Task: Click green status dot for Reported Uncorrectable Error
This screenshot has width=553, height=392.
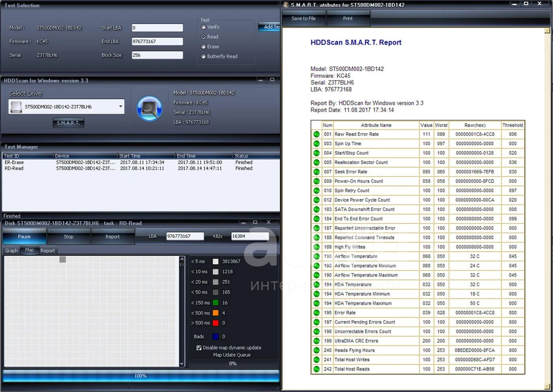Action: click(x=316, y=228)
